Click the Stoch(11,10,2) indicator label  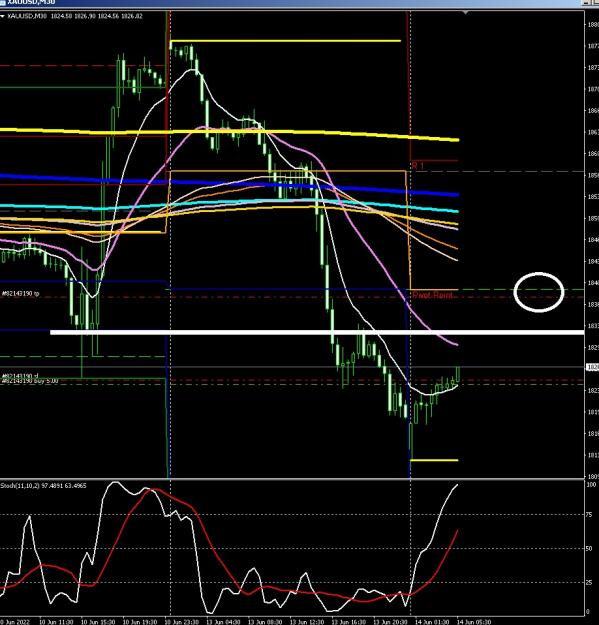[x=43, y=485]
